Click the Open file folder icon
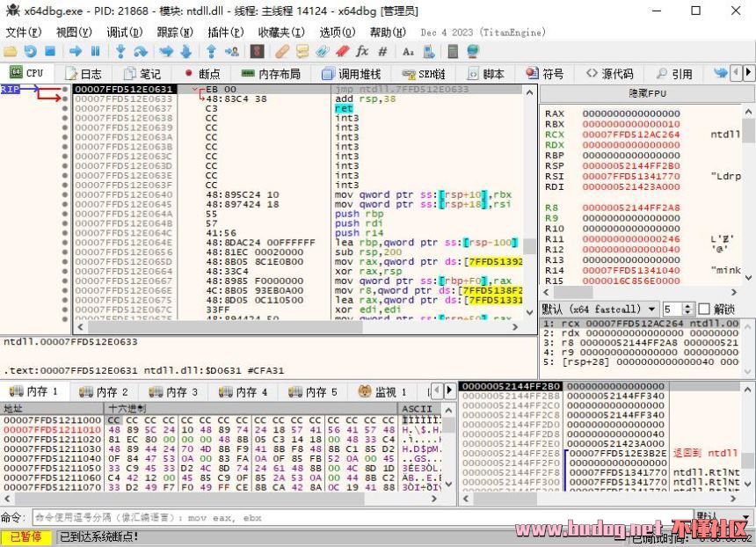 11,52
